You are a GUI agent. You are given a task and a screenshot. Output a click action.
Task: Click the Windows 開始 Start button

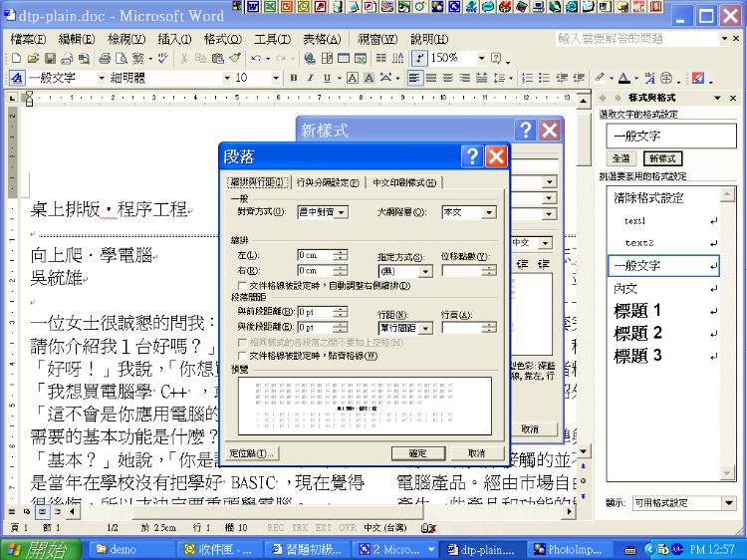coord(41,549)
